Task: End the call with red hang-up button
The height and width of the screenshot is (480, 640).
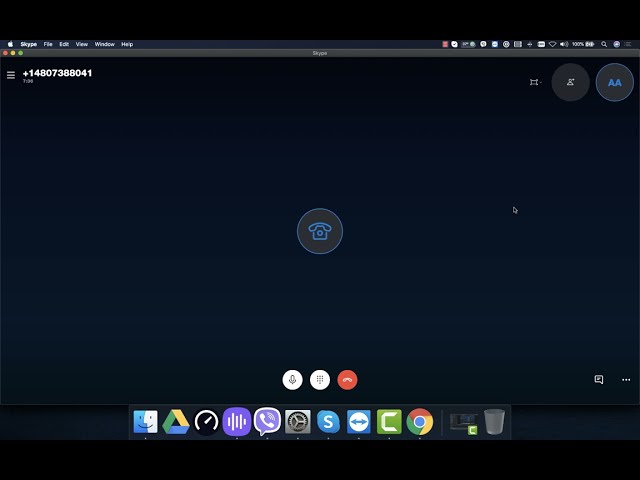Action: point(347,380)
